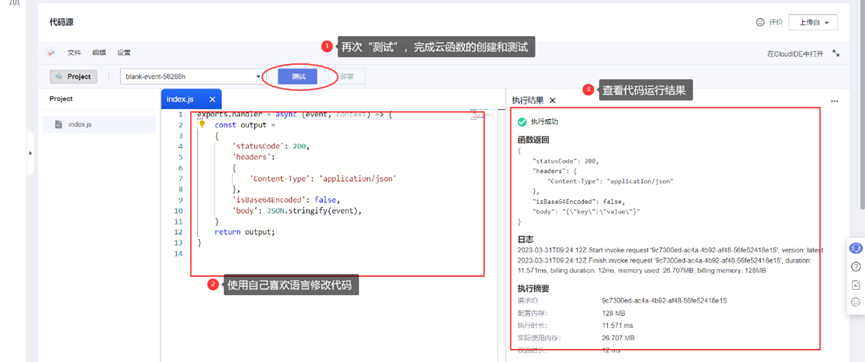Close the index.js editor tab
This screenshot has height=362, width=865.
(x=212, y=99)
